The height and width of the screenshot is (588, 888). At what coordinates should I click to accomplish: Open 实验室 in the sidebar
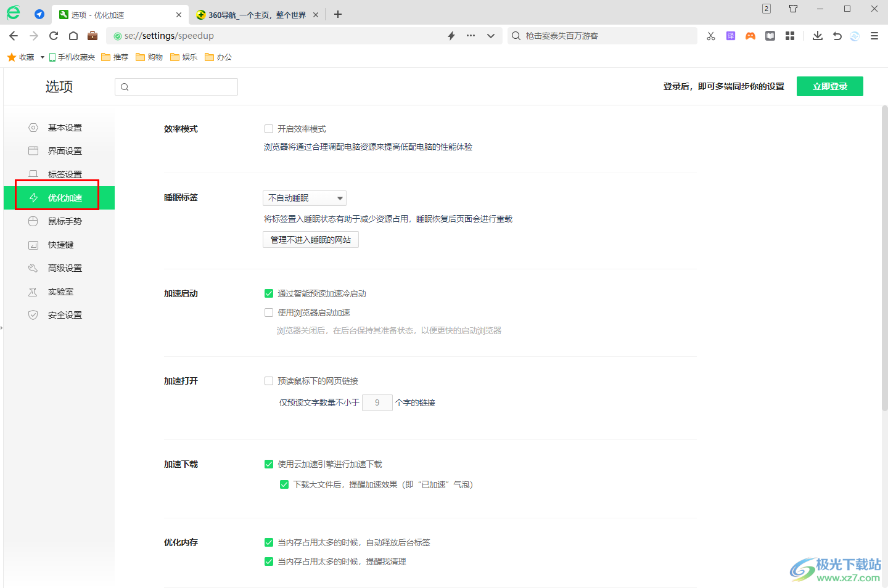coord(59,292)
